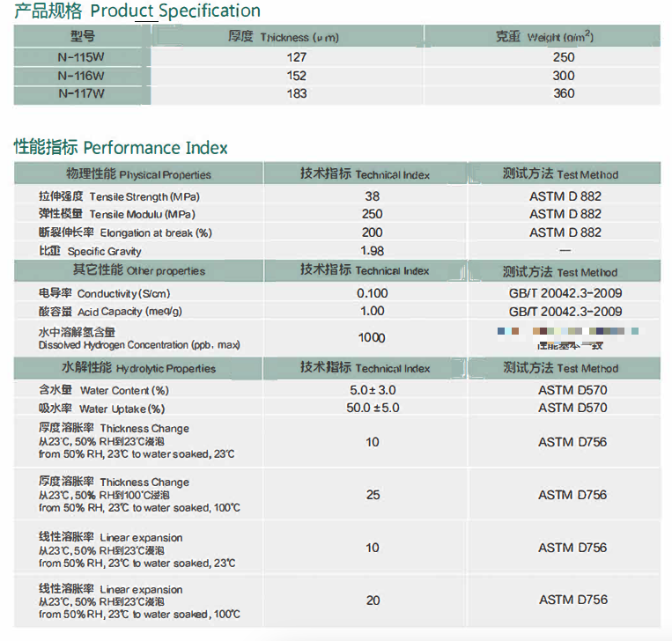Click the Performance Index heading
Screen dimensions: 672x641
click(121, 148)
